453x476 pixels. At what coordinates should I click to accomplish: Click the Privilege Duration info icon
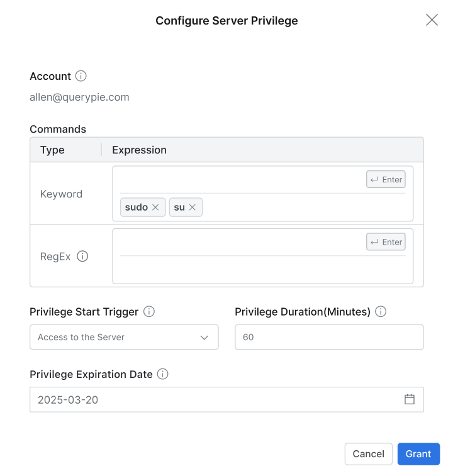point(380,311)
